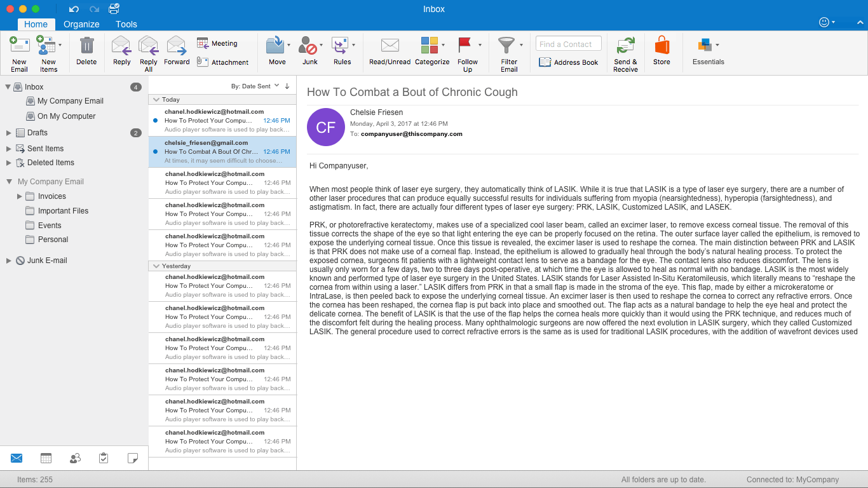Forward the selected email
Viewport: 868px width, 488px height.
[x=176, y=46]
